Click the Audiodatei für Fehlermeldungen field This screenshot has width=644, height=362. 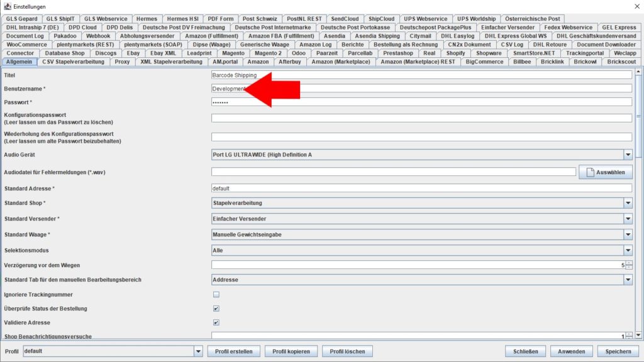click(x=394, y=172)
